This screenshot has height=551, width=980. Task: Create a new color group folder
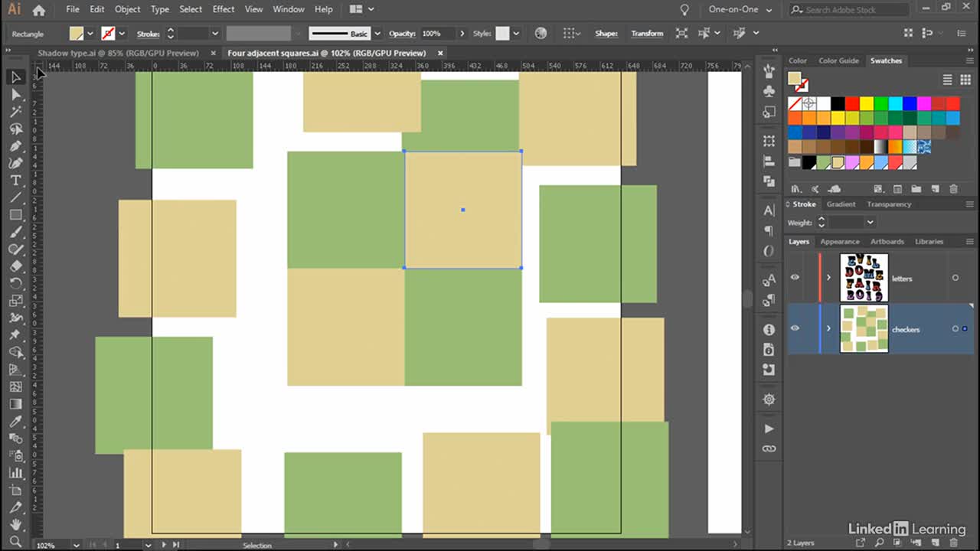(x=916, y=189)
